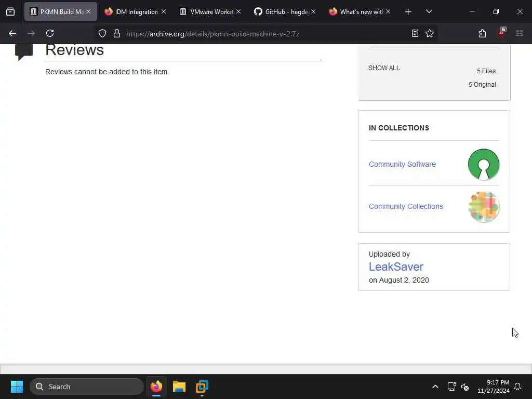The image size is (532, 399).
Task: Click the Reviews speech bubble icon
Action: click(24, 52)
